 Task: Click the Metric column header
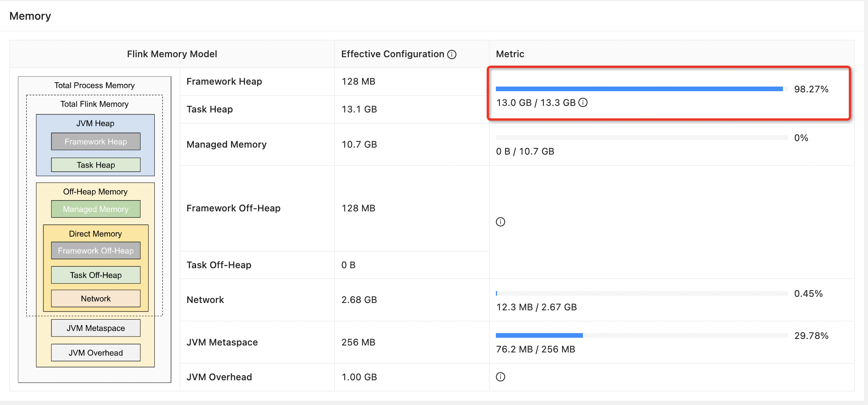click(x=510, y=54)
